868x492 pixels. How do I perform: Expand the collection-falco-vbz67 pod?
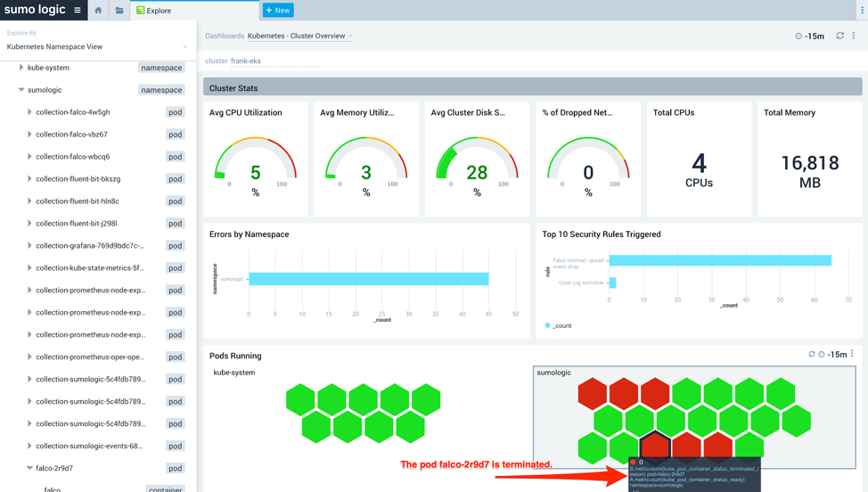tap(29, 134)
